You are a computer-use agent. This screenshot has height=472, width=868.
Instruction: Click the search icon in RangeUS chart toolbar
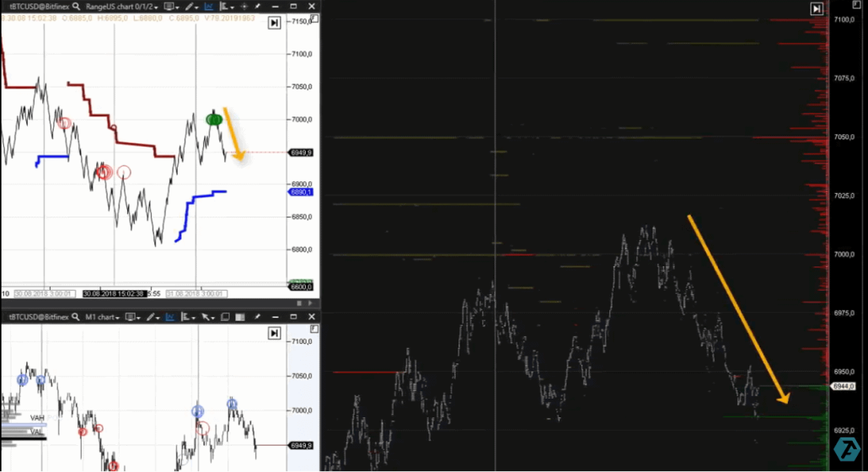click(x=77, y=7)
